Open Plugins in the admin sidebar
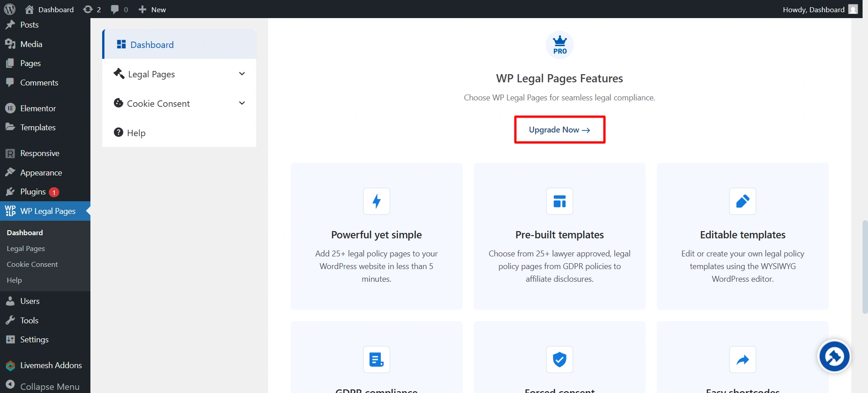Screen dimensions: 868x393 tap(33, 192)
